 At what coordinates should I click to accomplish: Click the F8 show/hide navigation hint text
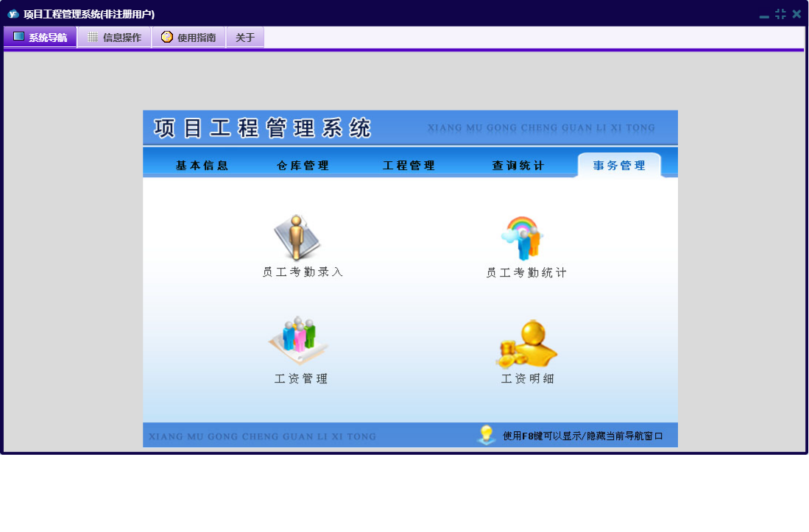pos(582,436)
